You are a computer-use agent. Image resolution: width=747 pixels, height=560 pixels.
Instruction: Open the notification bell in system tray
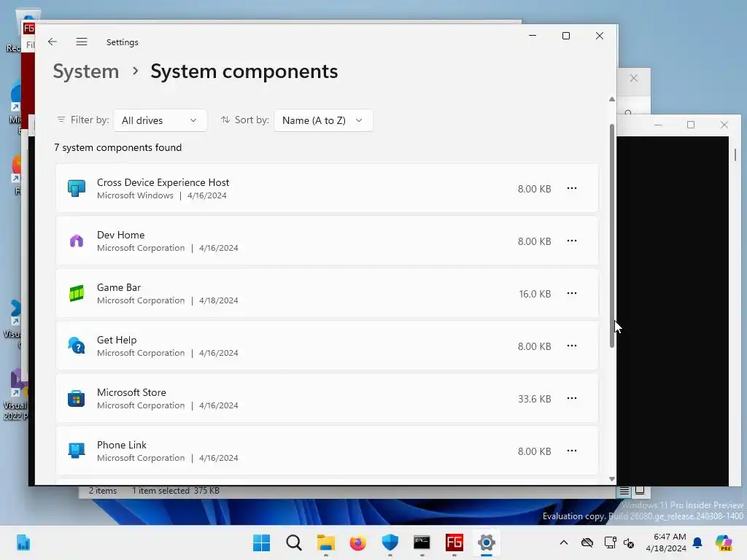click(x=697, y=542)
